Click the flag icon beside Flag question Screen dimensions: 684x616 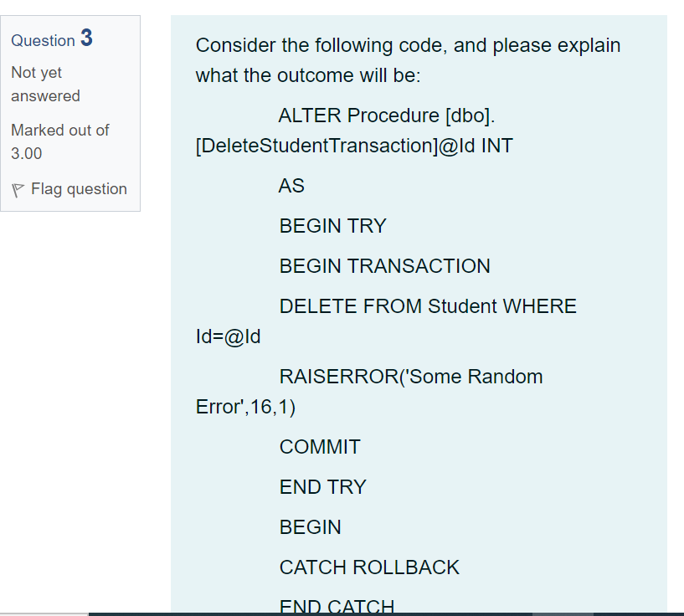tap(17, 189)
